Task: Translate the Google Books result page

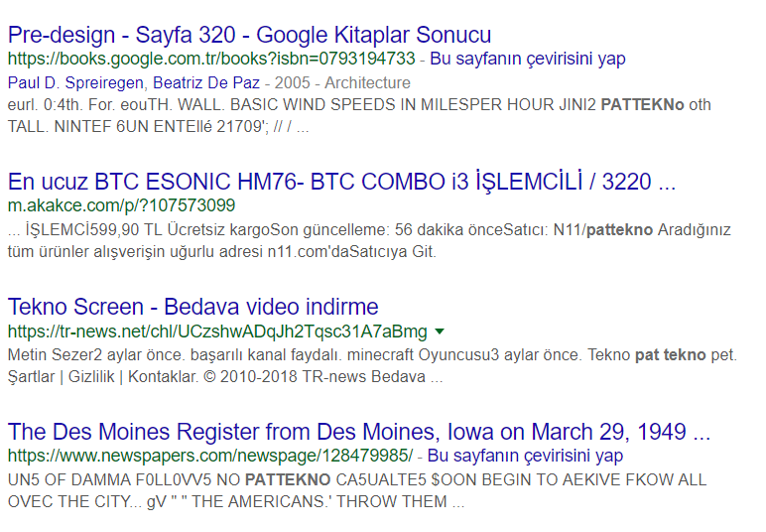Action: pos(528,60)
